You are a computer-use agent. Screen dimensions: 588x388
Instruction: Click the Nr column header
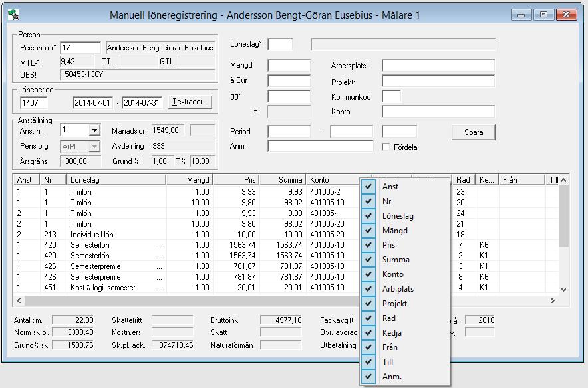click(x=53, y=180)
